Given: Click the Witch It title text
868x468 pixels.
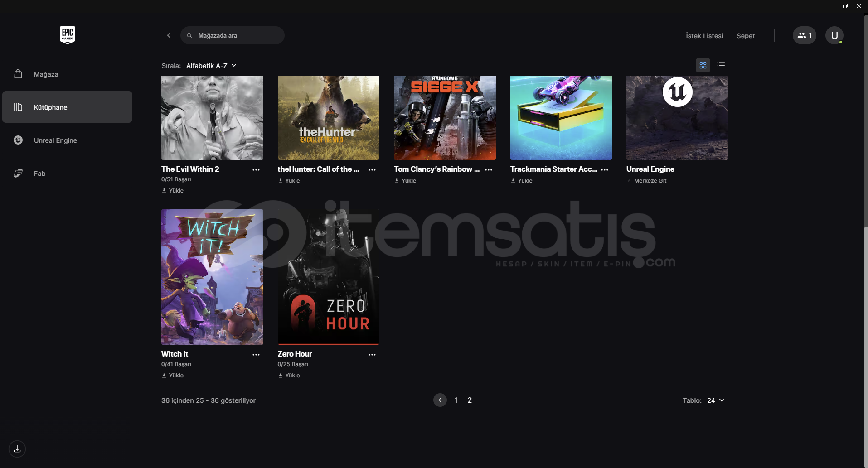Looking at the screenshot, I should 175,354.
